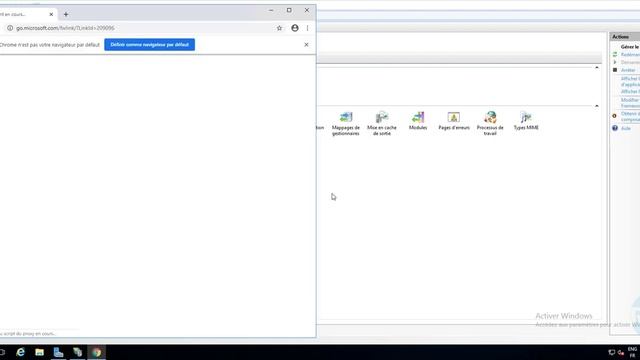
Task: Click the Arrêter stop icon in Actions
Action: [x=615, y=70]
